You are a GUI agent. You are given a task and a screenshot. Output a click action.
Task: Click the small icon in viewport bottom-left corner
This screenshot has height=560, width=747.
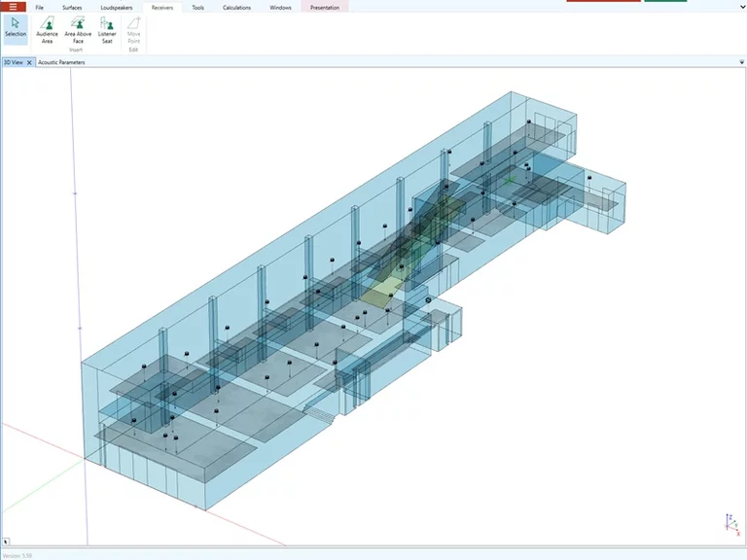(8, 540)
